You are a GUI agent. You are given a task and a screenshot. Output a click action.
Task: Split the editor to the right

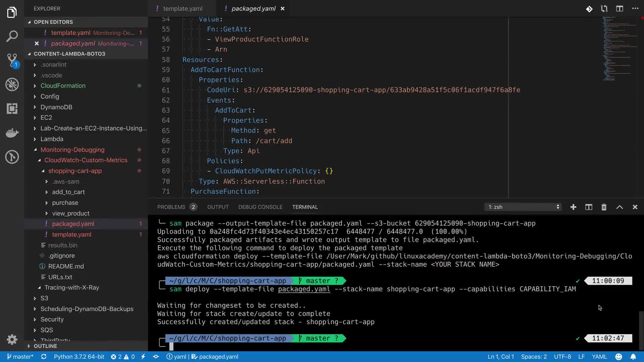pyautogui.click(x=620, y=9)
